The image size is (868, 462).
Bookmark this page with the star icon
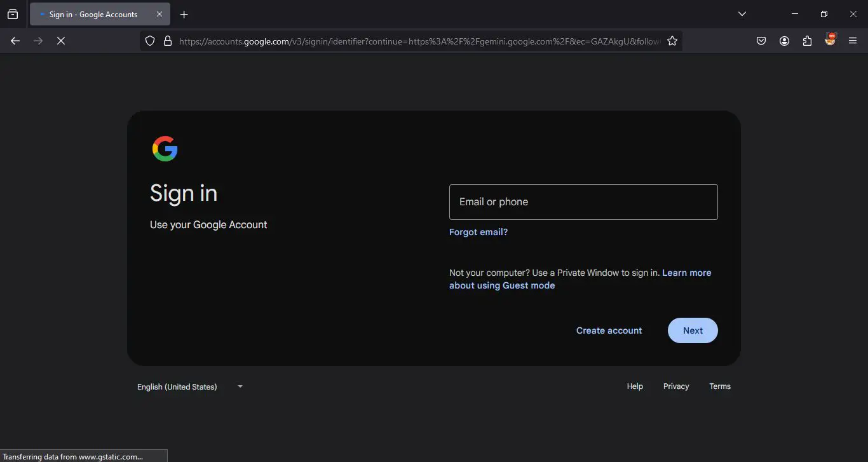tap(672, 41)
